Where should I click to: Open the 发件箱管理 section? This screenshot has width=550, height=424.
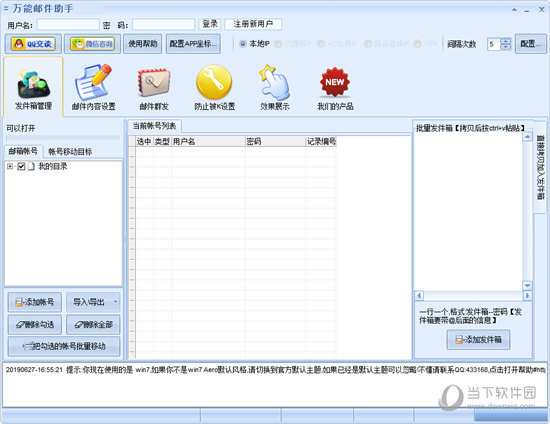point(33,88)
